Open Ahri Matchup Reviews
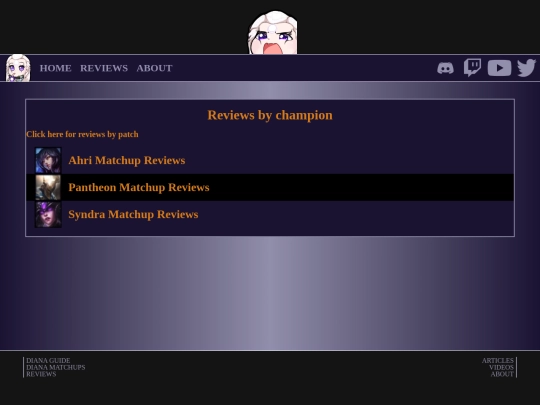The image size is (540, 405). (x=127, y=160)
